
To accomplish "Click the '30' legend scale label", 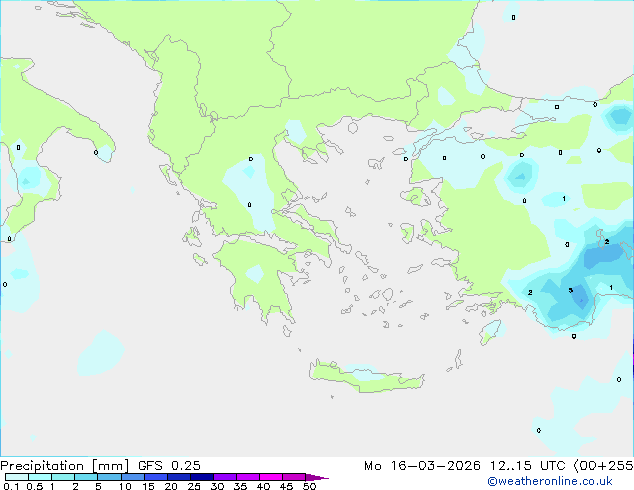I will click(x=217, y=486).
